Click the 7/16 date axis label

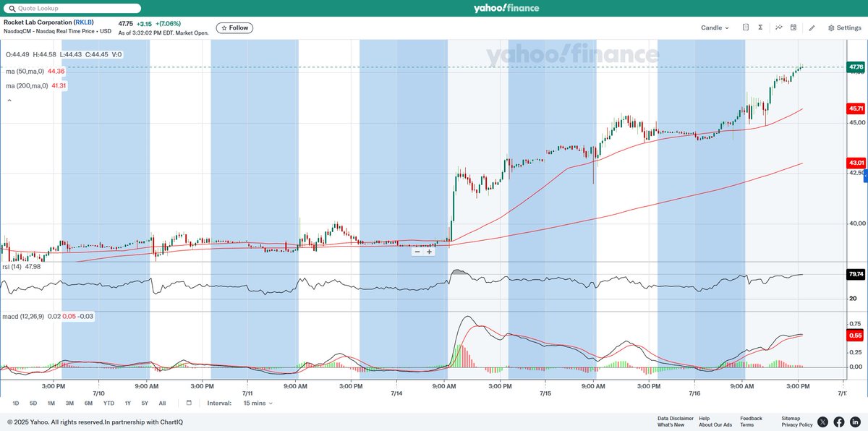point(694,393)
